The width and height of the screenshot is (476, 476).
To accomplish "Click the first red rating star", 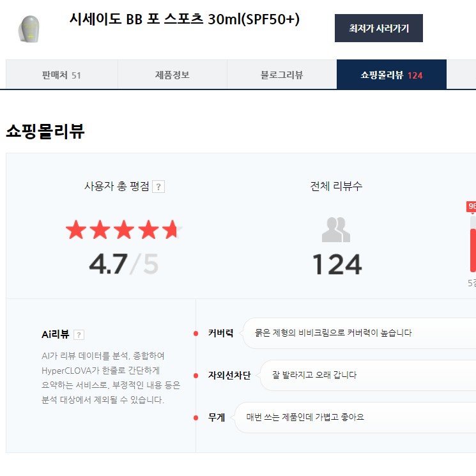I will click(76, 229).
